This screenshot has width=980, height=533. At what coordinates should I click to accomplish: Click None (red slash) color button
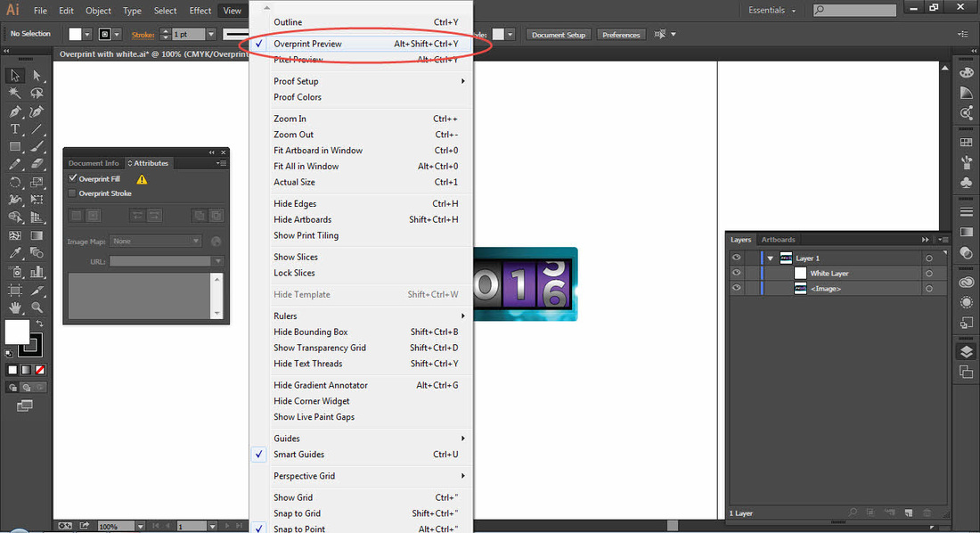pyautogui.click(x=39, y=370)
